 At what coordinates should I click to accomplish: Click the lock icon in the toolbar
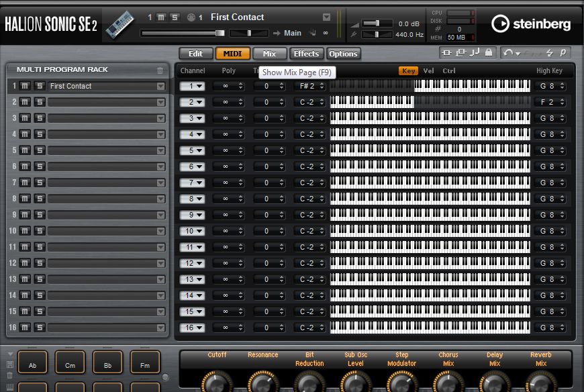pyautogui.click(x=488, y=52)
